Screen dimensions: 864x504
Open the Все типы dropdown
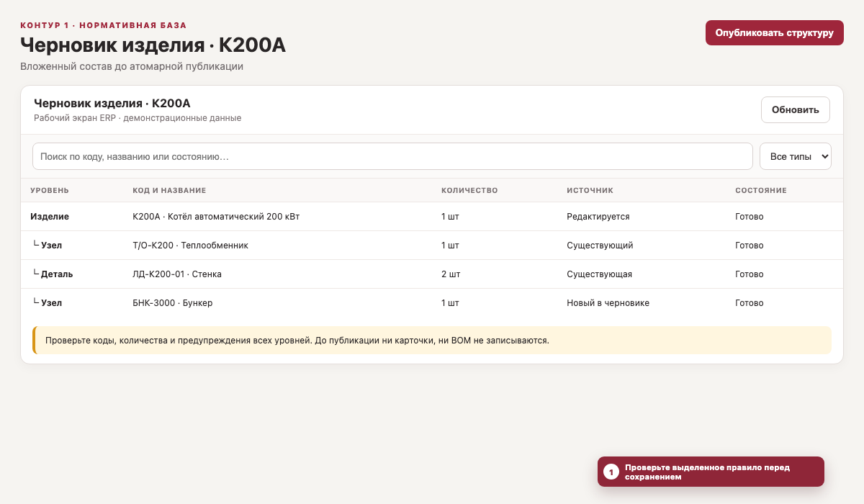tap(796, 156)
